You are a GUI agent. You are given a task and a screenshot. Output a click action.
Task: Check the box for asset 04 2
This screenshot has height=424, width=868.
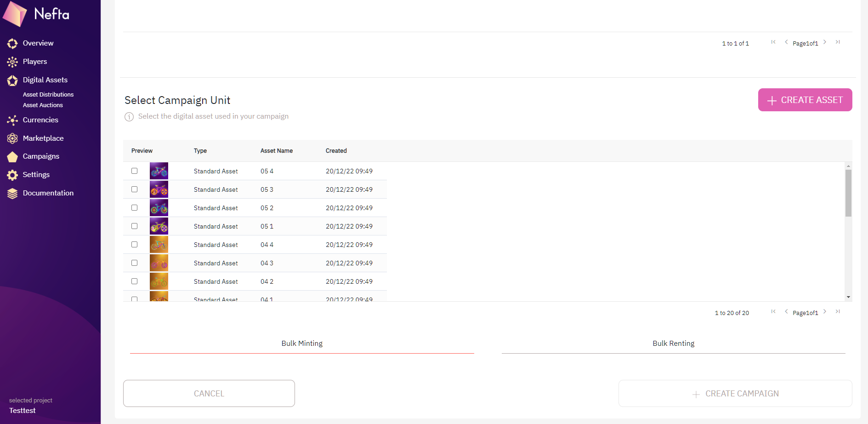tap(134, 281)
